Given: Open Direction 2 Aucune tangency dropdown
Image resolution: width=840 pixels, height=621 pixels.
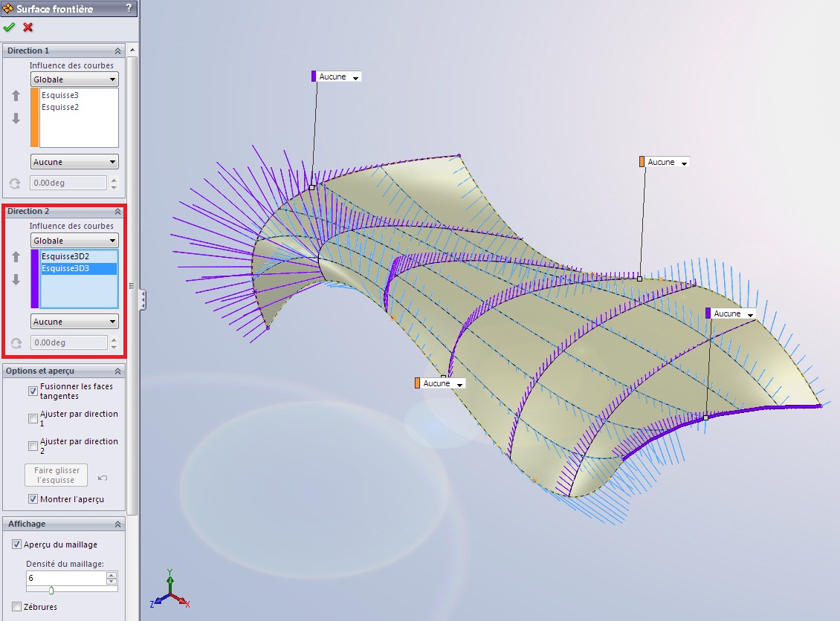Looking at the screenshot, I should [x=74, y=322].
